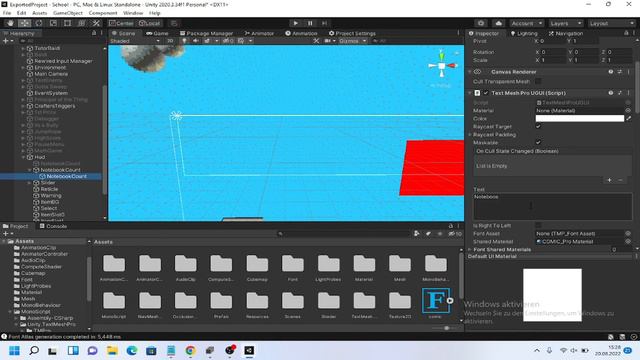The height and width of the screenshot is (360, 640).
Task: Select the Rect tool in toolbar
Action: pyautogui.click(x=68, y=23)
